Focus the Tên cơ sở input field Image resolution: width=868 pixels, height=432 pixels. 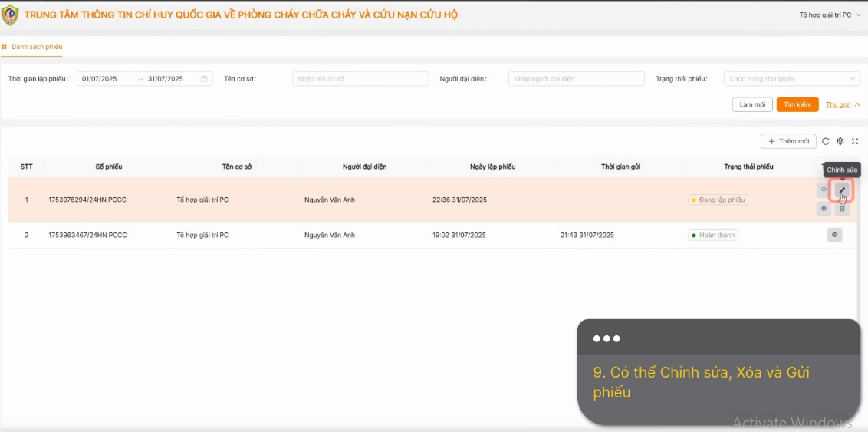360,78
